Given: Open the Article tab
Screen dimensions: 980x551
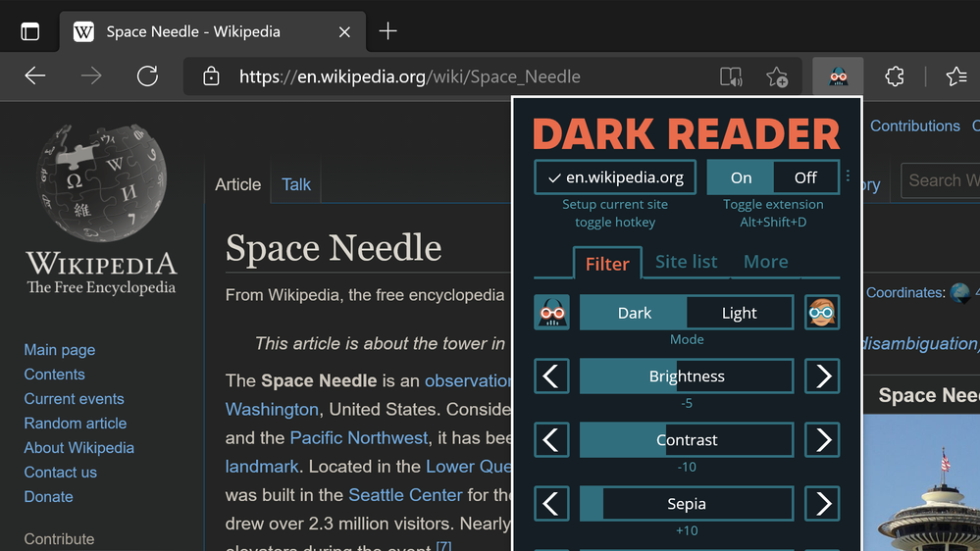Looking at the screenshot, I should (x=237, y=184).
